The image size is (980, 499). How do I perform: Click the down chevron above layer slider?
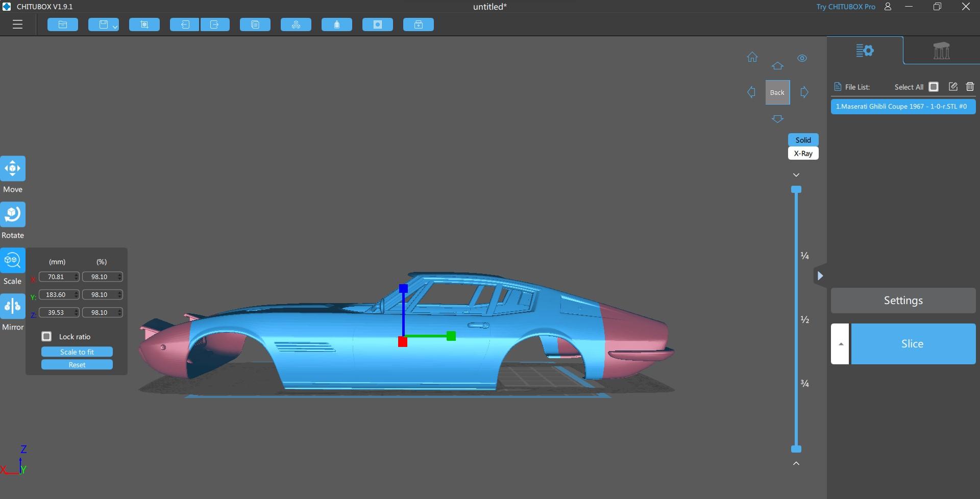[796, 175]
